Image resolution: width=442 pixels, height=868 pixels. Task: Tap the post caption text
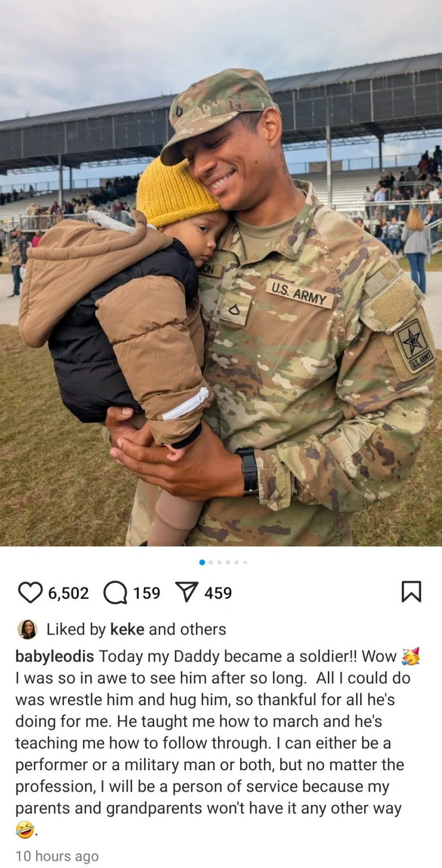(218, 743)
